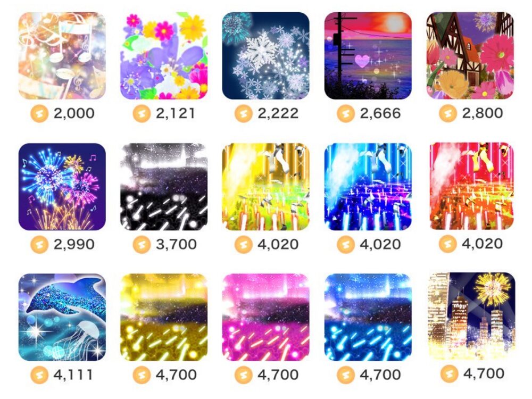This screenshot has height=399, width=532.
Task: Open the glitter dolphin and jellyfish effect
Action: [62, 317]
